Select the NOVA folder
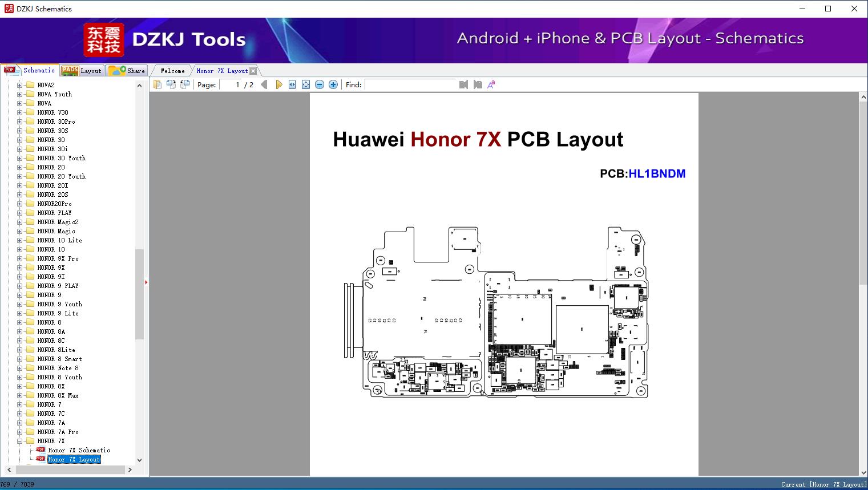868x490 pixels. [x=44, y=103]
